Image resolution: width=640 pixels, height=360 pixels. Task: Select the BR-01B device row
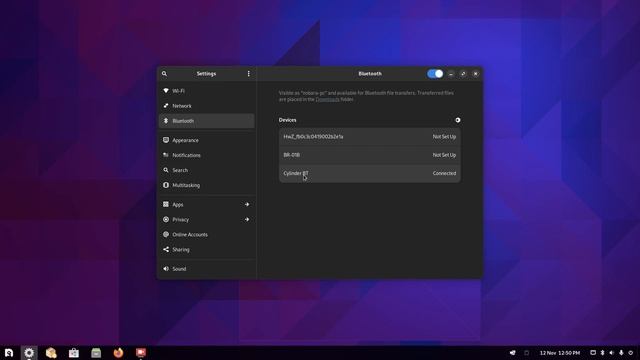[370, 155]
